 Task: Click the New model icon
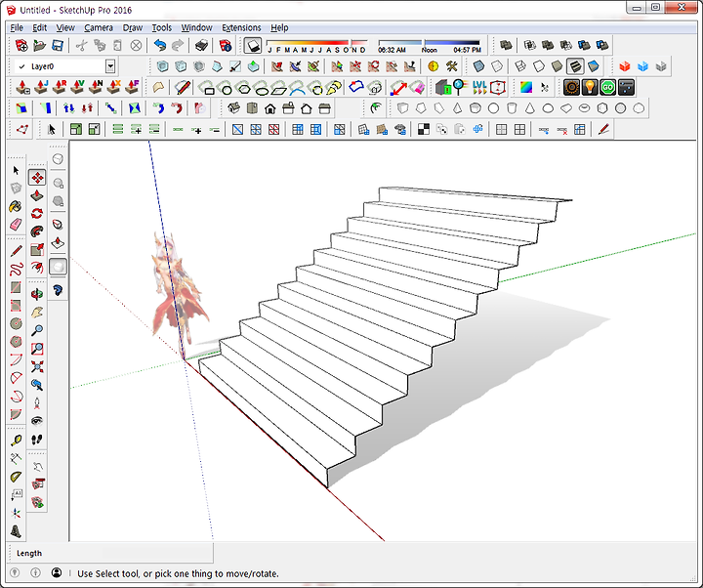(x=21, y=45)
